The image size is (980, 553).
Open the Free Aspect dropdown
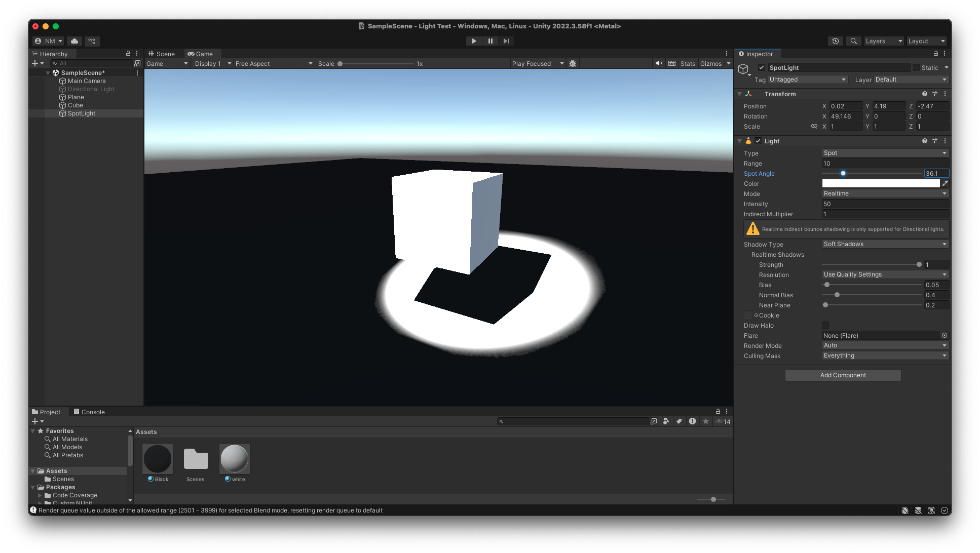pyautogui.click(x=274, y=63)
